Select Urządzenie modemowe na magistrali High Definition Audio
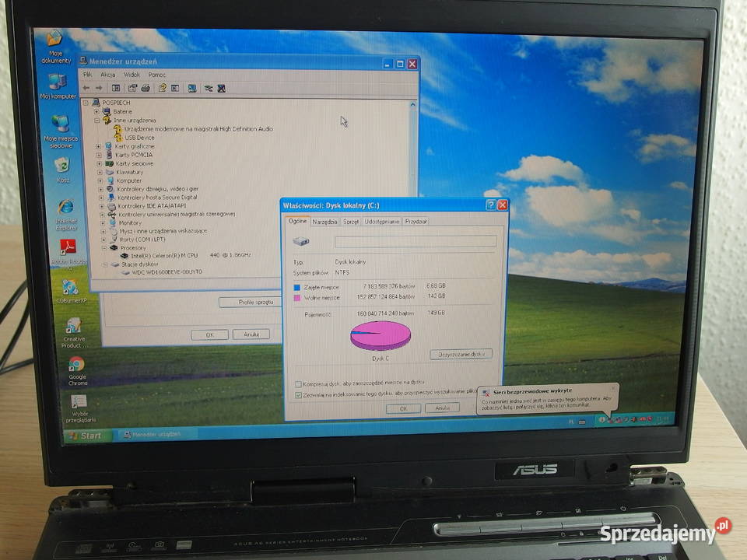Image resolution: width=747 pixels, height=560 pixels. 198,128
